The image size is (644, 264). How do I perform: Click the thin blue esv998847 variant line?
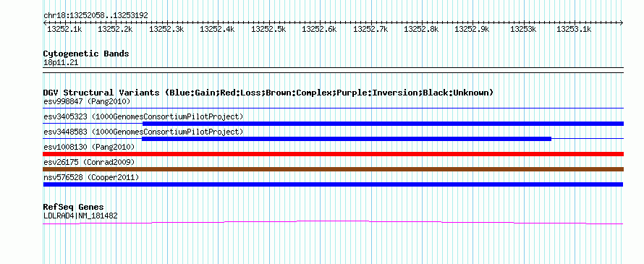tap(334, 108)
